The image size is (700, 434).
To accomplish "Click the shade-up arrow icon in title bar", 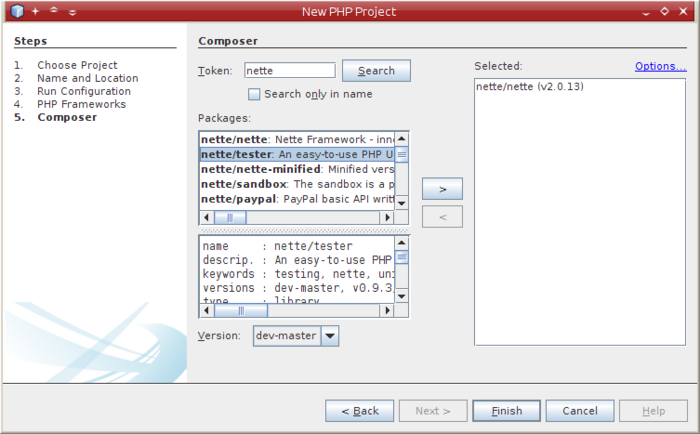I will (x=54, y=10).
